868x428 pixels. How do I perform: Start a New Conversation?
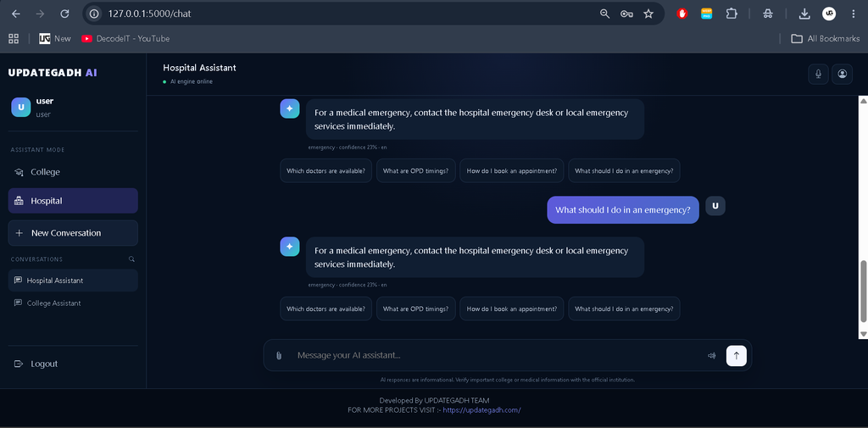[73, 233]
